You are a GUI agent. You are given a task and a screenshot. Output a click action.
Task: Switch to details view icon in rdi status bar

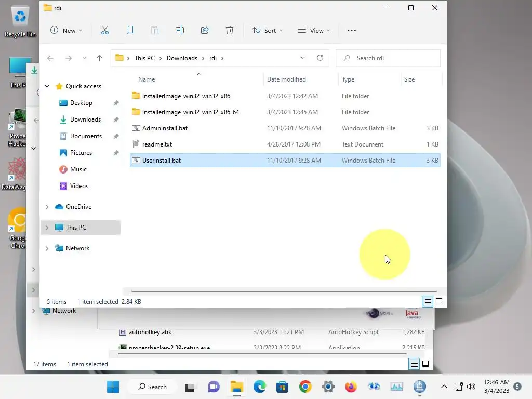(x=428, y=301)
